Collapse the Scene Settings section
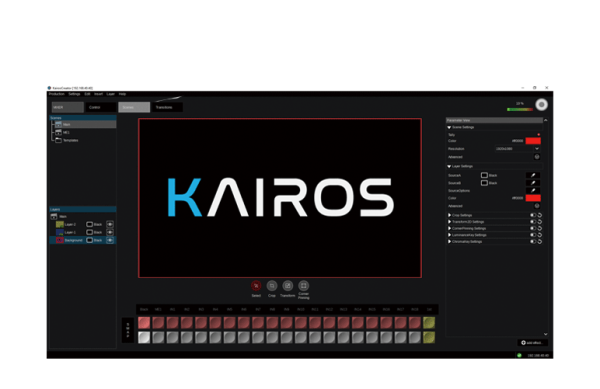Image resolution: width=600 pixels, height=389 pixels. [x=449, y=127]
